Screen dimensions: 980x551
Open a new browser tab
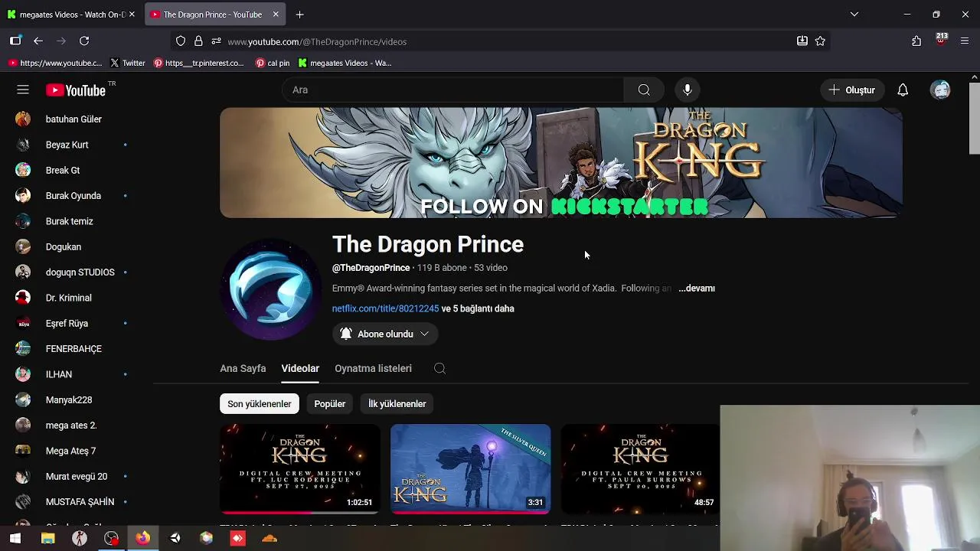pyautogui.click(x=299, y=14)
